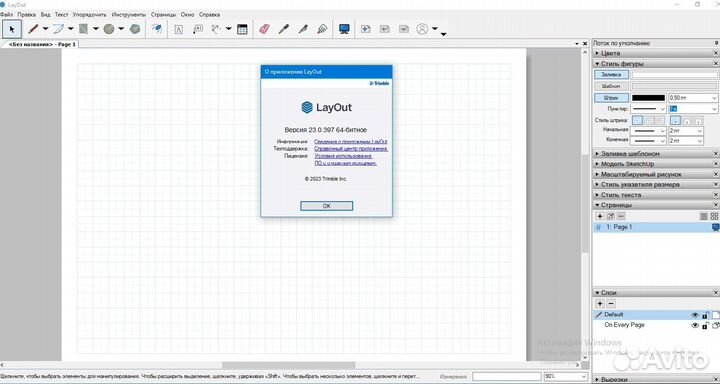Click the white fill color swatch

click(x=675, y=74)
